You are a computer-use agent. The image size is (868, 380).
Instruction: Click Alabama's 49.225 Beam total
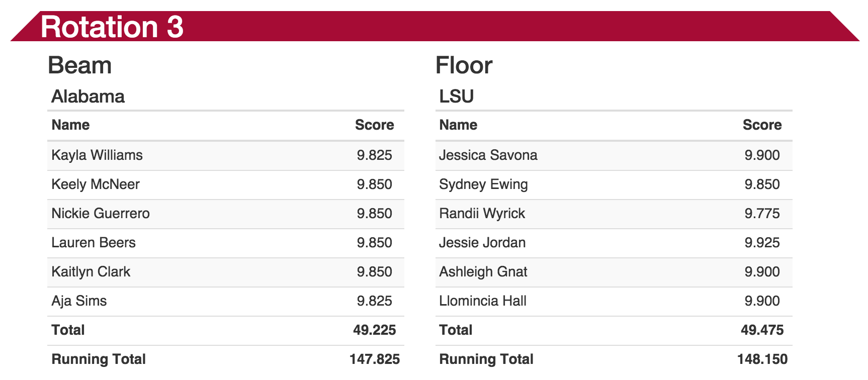point(374,330)
